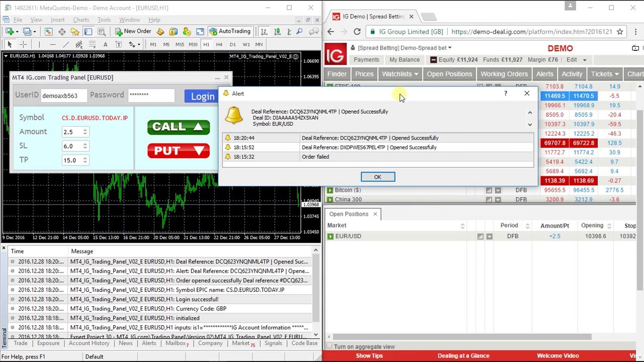Screen dimensions: 644x362
Task: Select the text label 'T' tool
Action: click(118, 44)
